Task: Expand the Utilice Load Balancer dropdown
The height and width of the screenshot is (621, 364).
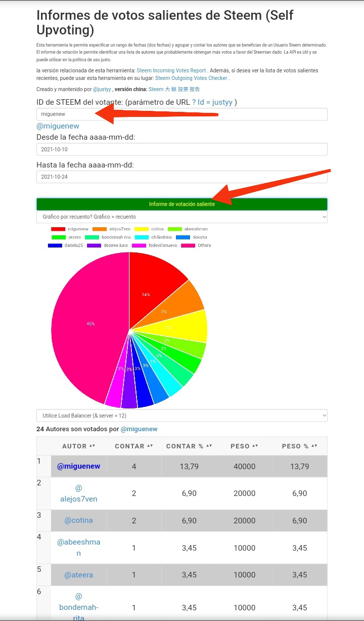Action: click(182, 416)
